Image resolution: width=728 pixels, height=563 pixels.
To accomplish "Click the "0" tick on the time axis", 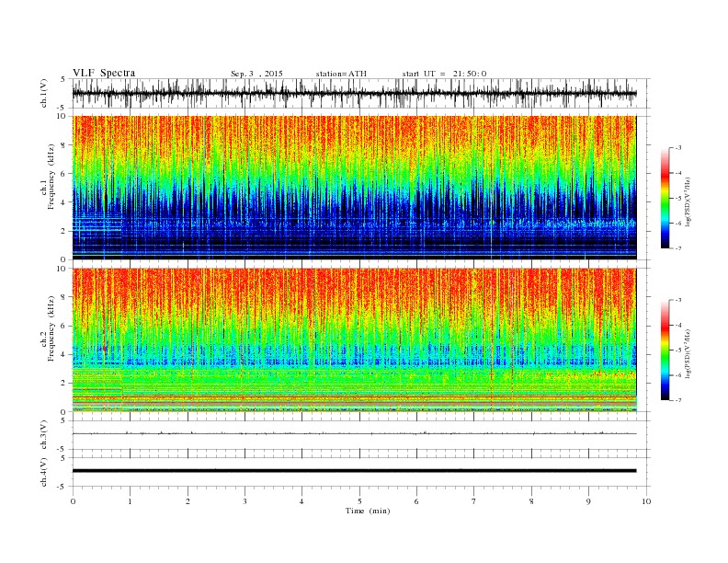I will click(73, 501).
